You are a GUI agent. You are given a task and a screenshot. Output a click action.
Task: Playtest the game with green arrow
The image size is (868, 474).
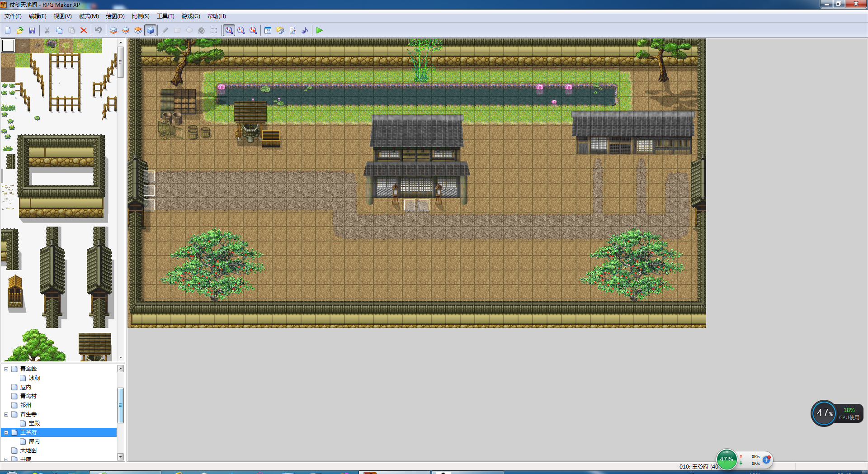pos(320,30)
